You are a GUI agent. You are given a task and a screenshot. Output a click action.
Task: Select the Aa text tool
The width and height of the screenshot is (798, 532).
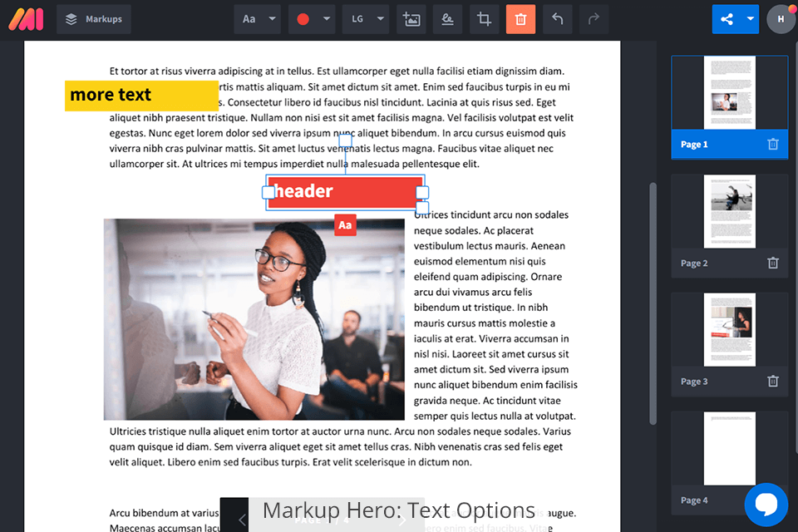click(249, 19)
